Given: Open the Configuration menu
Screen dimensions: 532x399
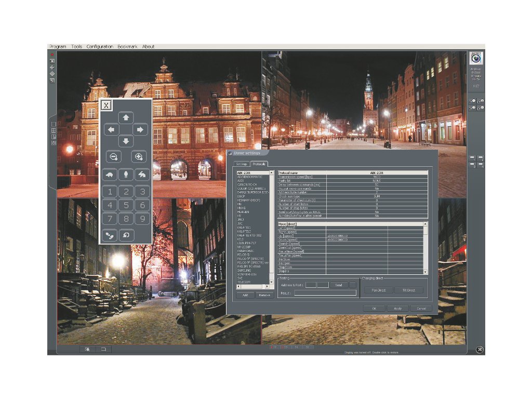Looking at the screenshot, I should pos(100,47).
